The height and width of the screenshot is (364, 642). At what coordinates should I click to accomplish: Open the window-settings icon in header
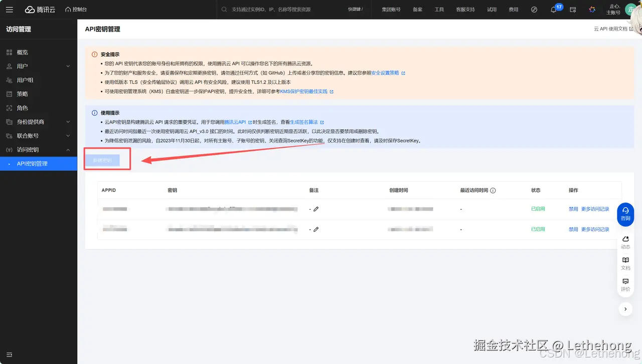[573, 10]
